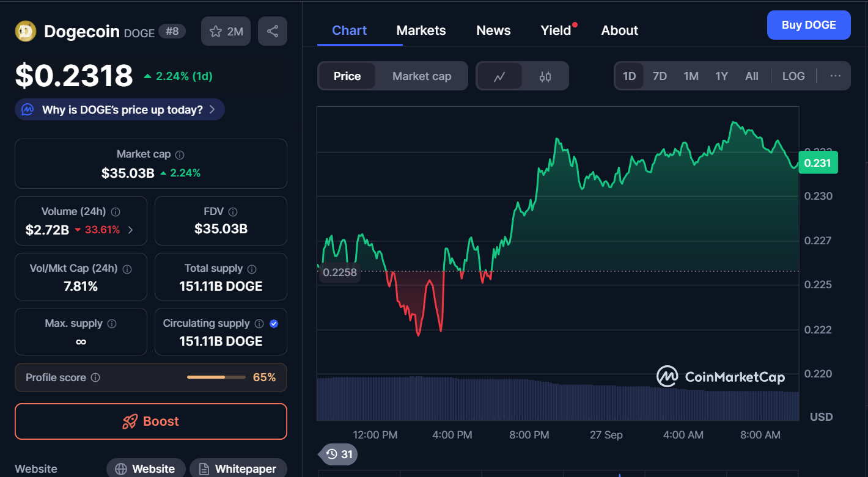Click the $0.2318 price text

pos(74,76)
